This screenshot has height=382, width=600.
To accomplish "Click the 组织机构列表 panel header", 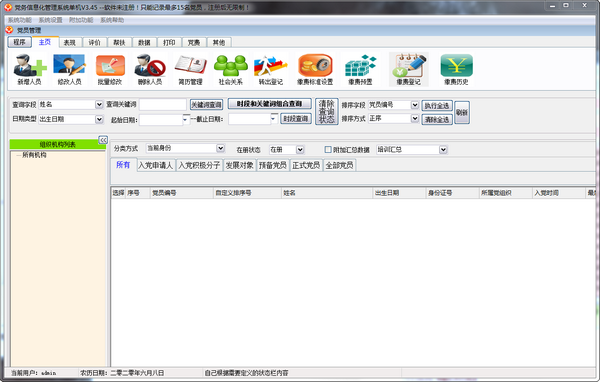I will click(57, 144).
